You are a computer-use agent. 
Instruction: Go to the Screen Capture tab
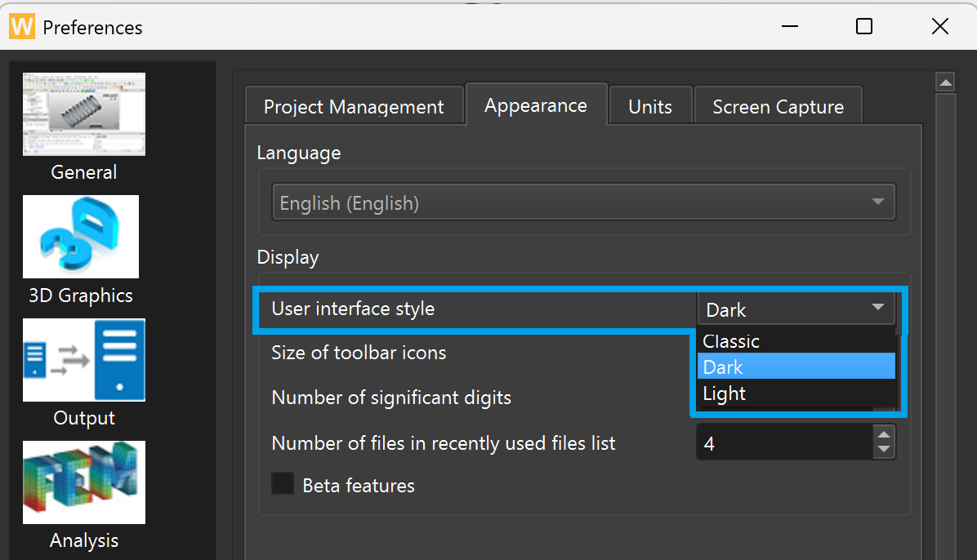(x=778, y=107)
